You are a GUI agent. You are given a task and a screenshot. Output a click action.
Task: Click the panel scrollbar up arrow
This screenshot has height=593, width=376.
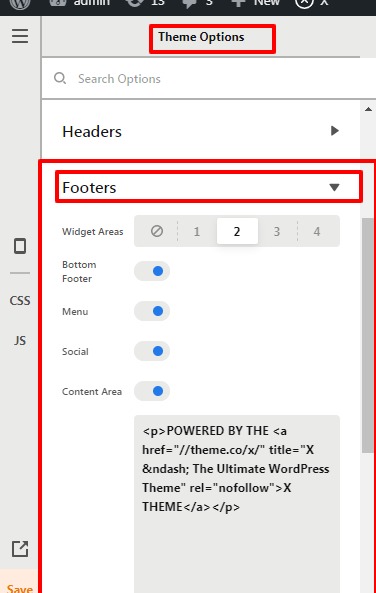click(x=368, y=109)
